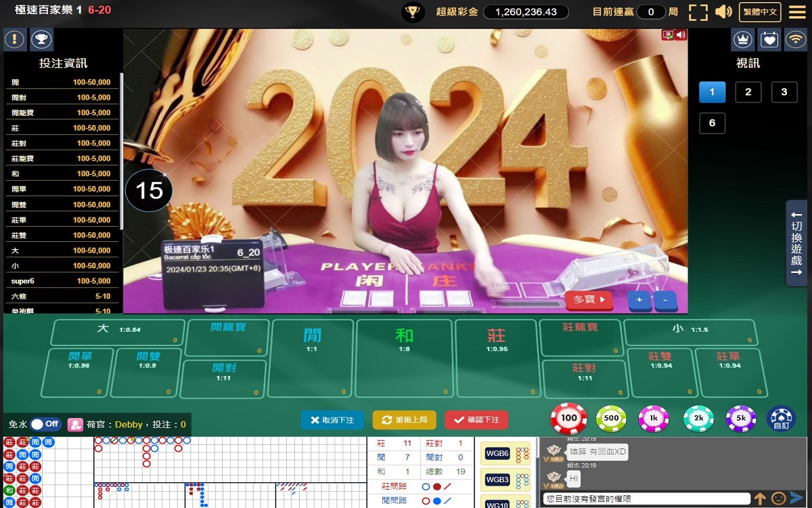Place a bet on 和 (Tie) area

404,358
